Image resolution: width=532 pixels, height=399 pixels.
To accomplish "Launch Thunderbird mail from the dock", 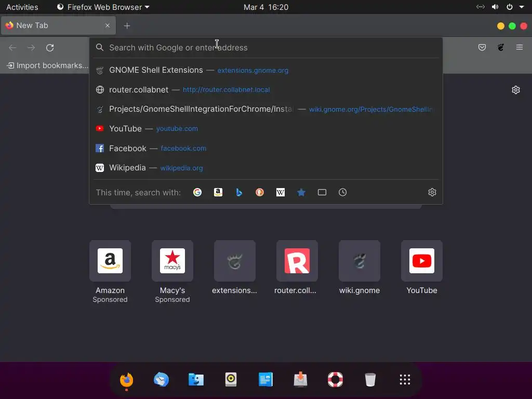I will click(x=161, y=380).
